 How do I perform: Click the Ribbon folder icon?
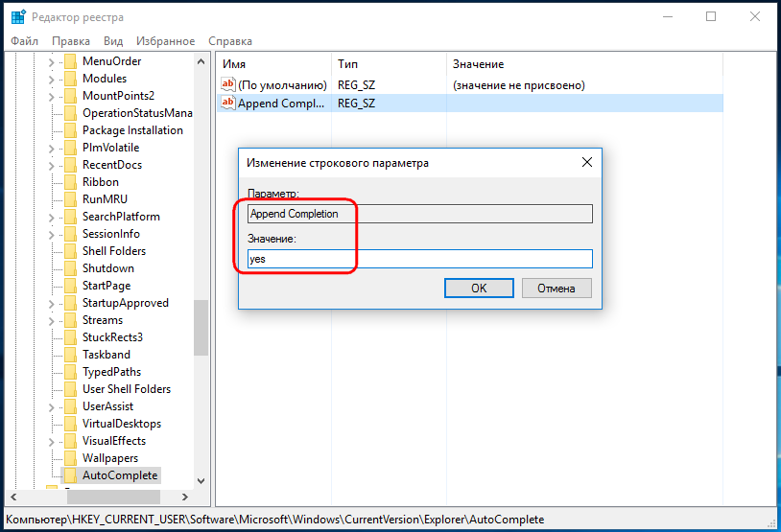[x=70, y=182]
